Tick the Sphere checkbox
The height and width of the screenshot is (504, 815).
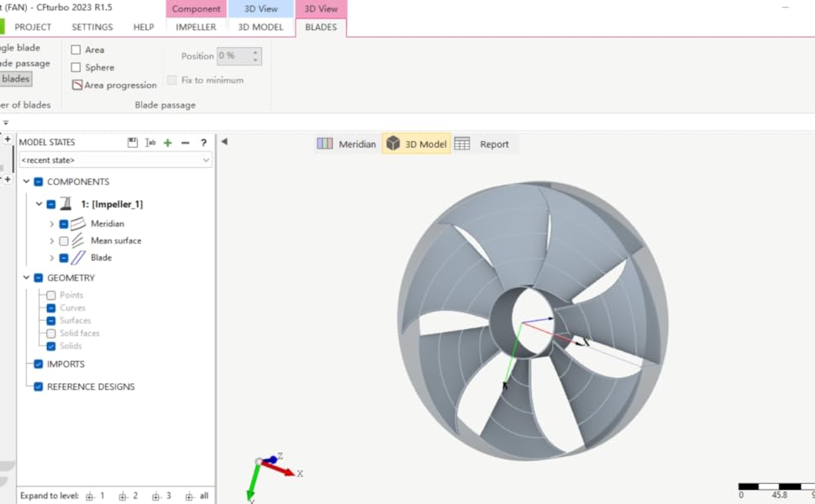[x=76, y=68]
